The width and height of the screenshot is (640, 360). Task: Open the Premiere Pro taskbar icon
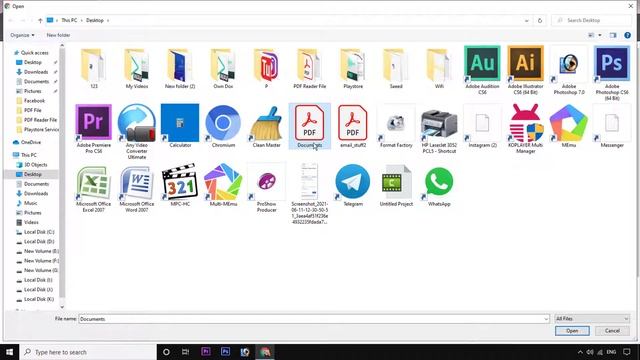(x=206, y=352)
